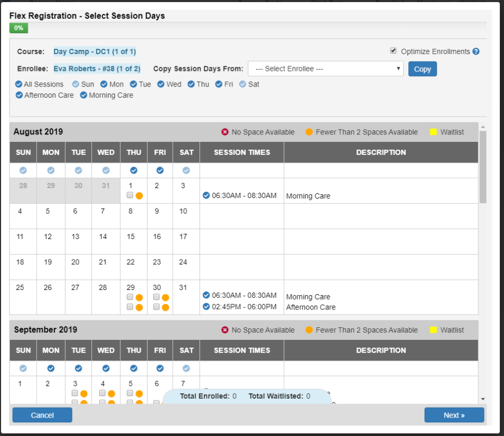Click the Next button

pyautogui.click(x=454, y=414)
